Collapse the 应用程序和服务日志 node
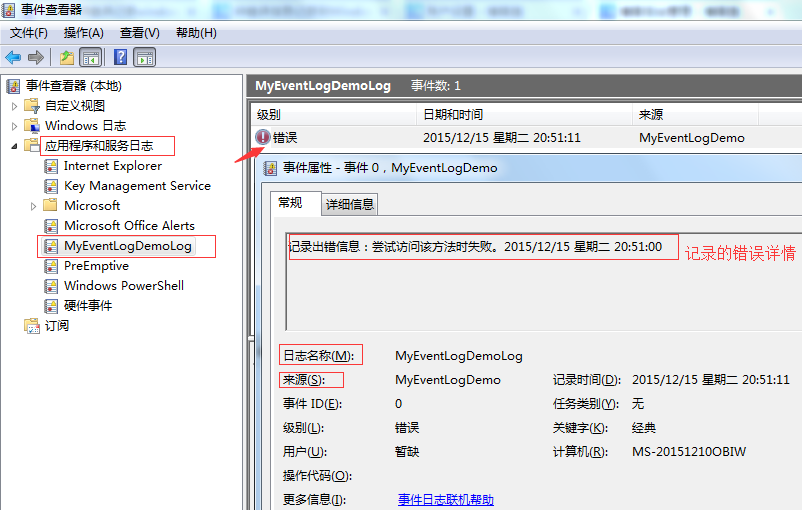Image resolution: width=802 pixels, height=510 pixels. click(14, 146)
